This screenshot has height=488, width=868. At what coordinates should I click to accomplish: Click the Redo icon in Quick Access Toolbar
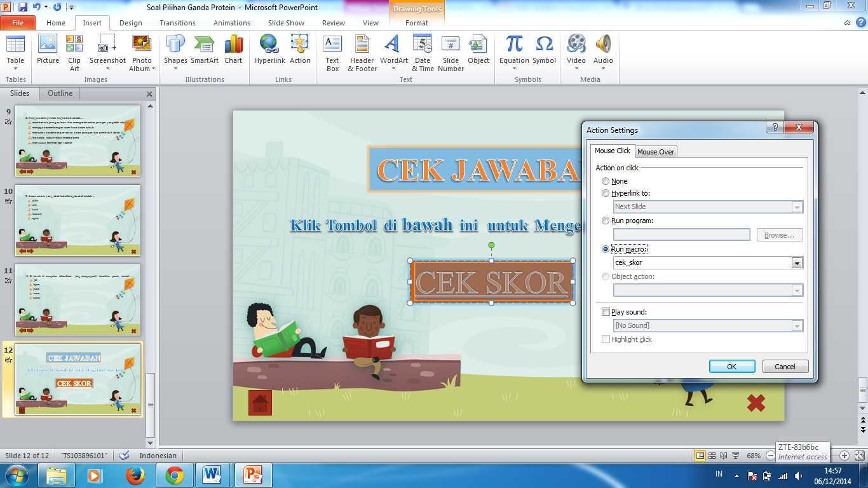(57, 7)
